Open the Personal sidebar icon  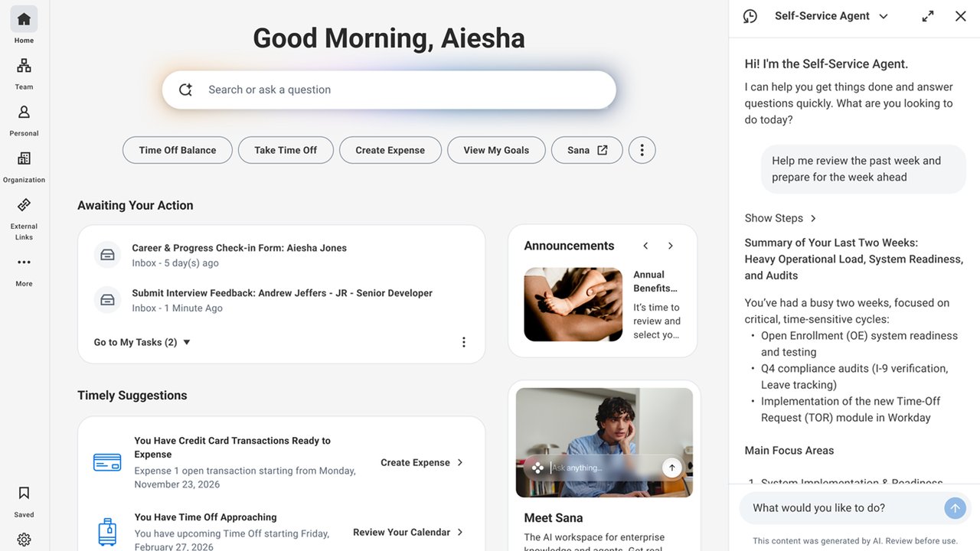24,112
